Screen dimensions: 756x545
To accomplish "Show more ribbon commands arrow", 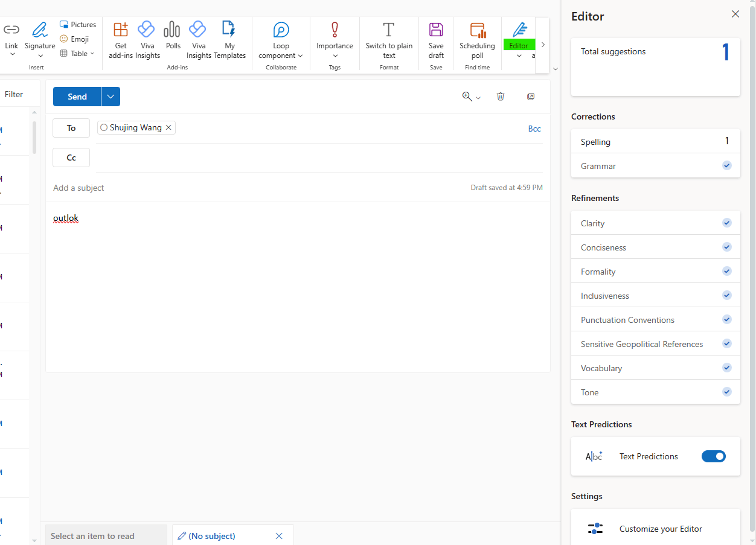I will [543, 45].
